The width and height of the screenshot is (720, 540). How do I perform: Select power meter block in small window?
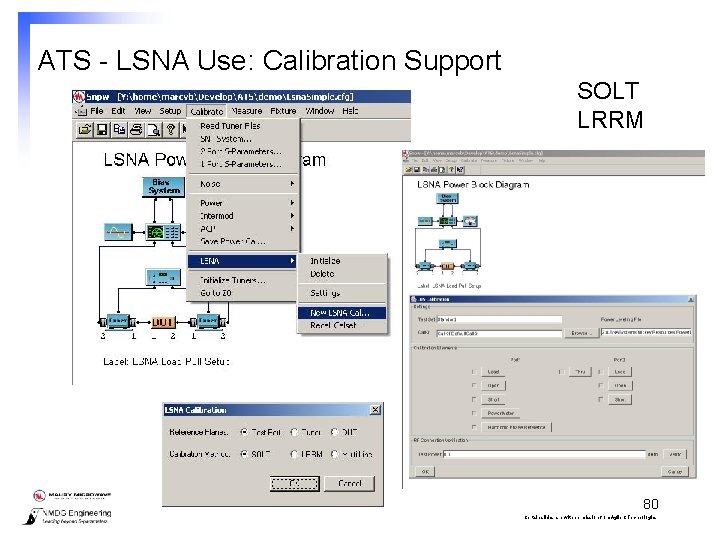[x=470, y=221]
